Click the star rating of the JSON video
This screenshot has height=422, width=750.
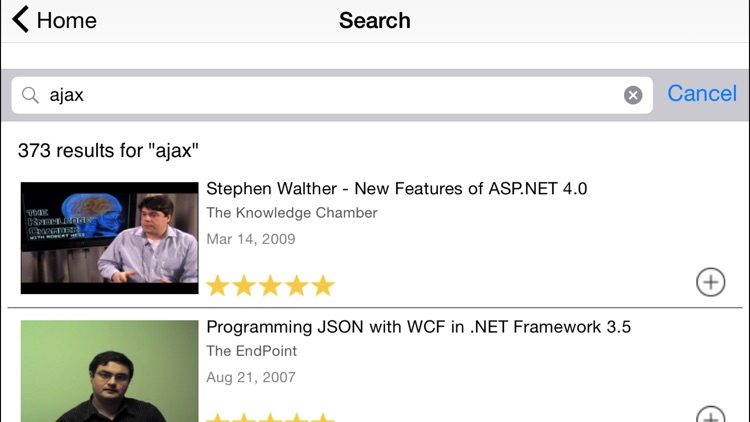tap(269, 417)
